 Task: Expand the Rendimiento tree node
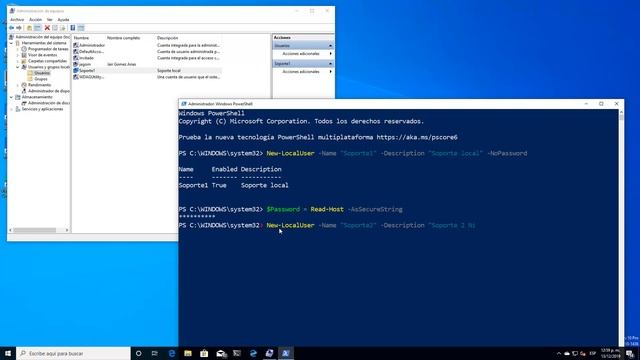tap(18, 85)
